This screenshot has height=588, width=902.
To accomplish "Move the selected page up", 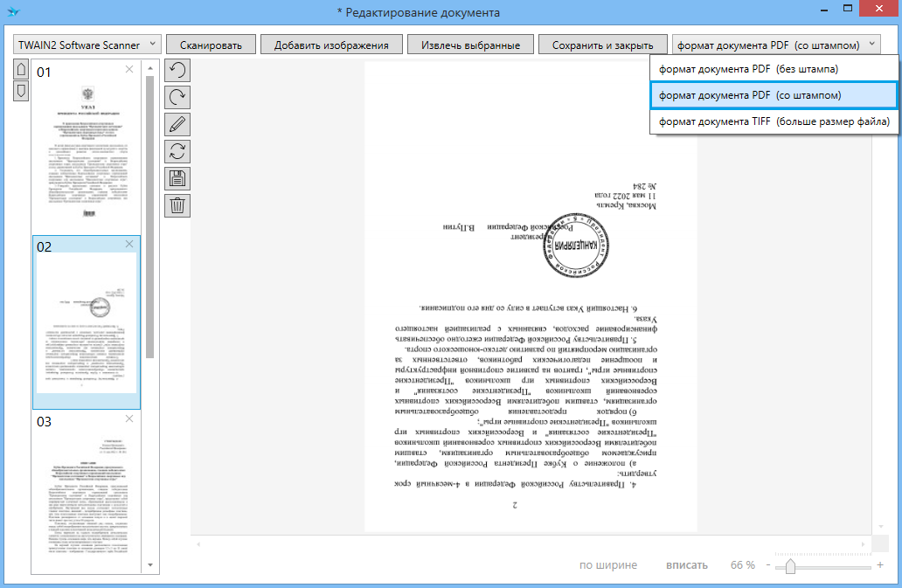I will (22, 69).
